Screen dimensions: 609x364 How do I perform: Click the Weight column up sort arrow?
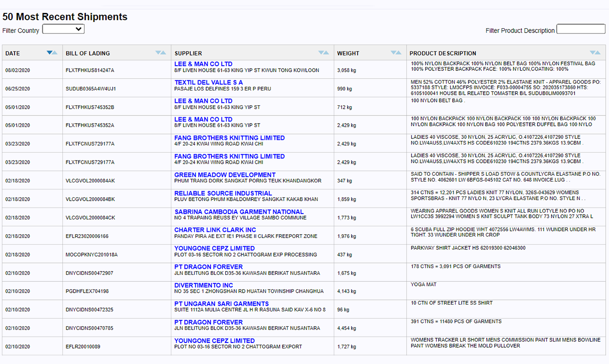(399, 53)
